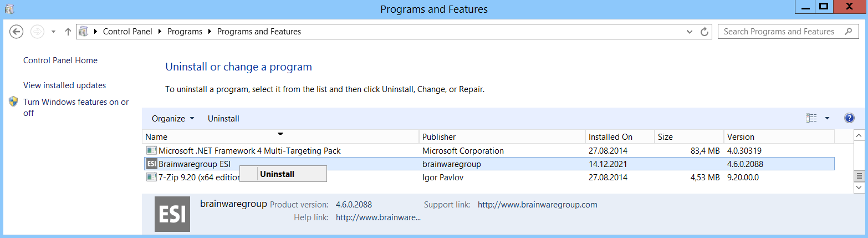Open Turn Windows features on or off
The width and height of the screenshot is (868, 238).
click(x=76, y=108)
